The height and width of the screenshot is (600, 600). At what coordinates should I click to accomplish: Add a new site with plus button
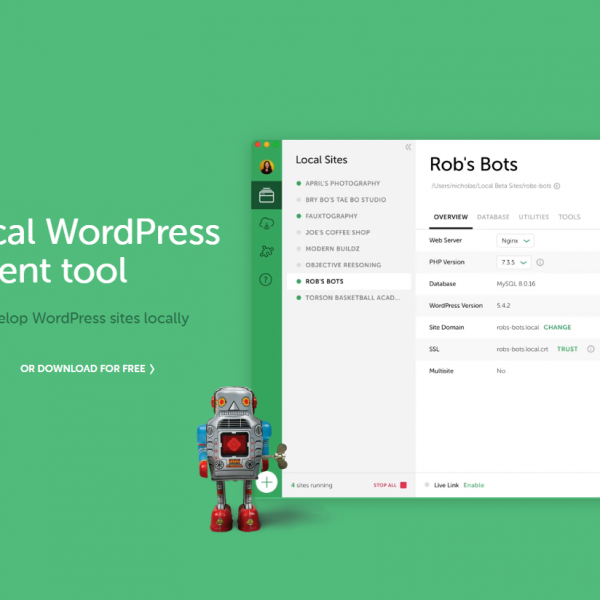click(x=267, y=482)
